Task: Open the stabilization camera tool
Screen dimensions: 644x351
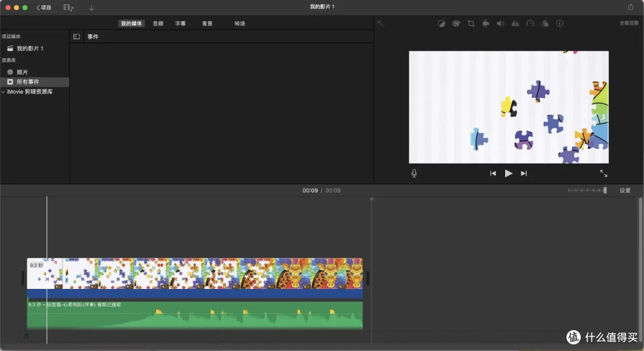Action: click(486, 23)
